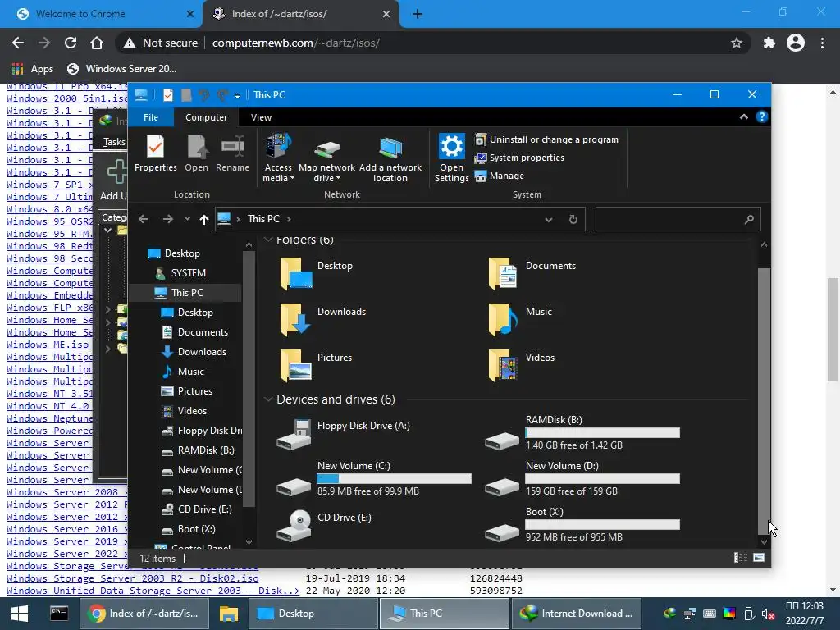The image size is (840, 630).
Task: Switch to Desktop taskbar button
Action: (313, 614)
